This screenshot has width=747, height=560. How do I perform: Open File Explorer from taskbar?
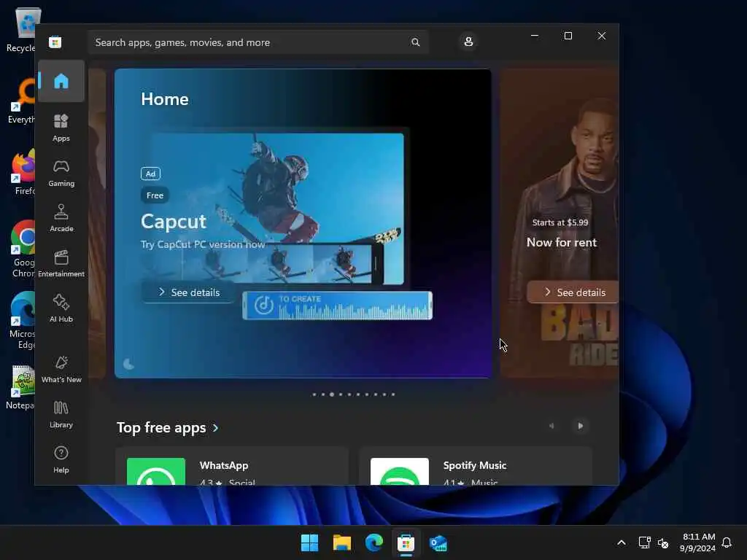[342, 542]
